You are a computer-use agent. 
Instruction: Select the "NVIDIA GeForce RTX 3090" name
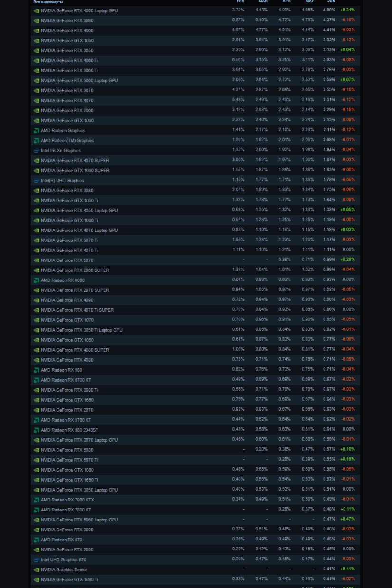coord(67,530)
